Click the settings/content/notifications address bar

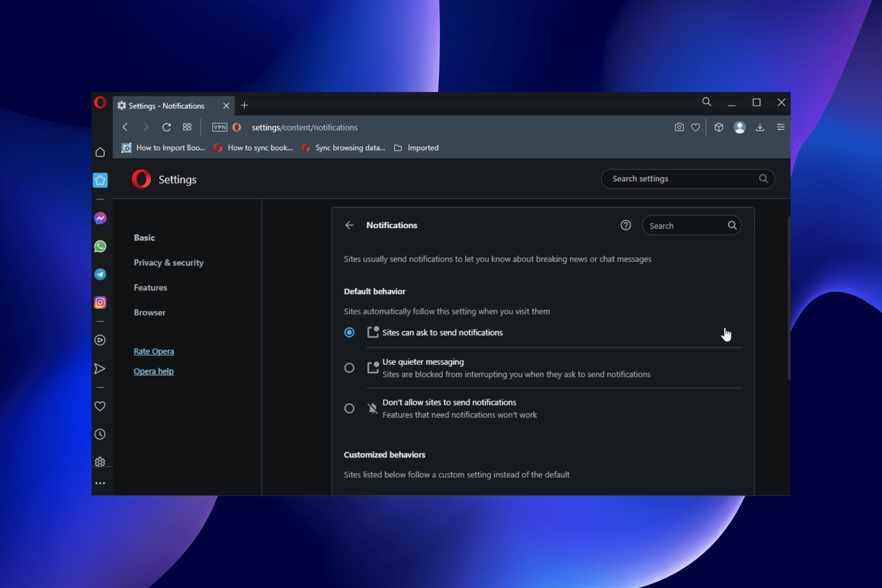pyautogui.click(x=304, y=127)
